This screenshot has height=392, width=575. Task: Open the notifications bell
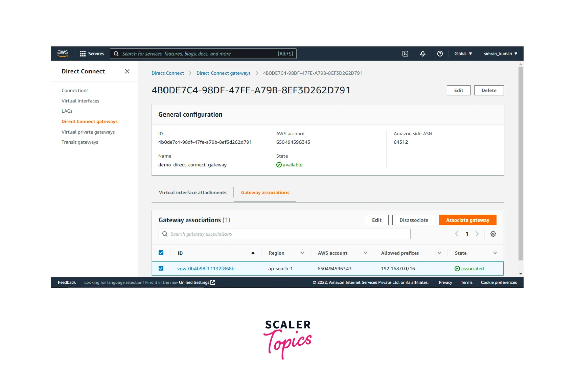[422, 54]
